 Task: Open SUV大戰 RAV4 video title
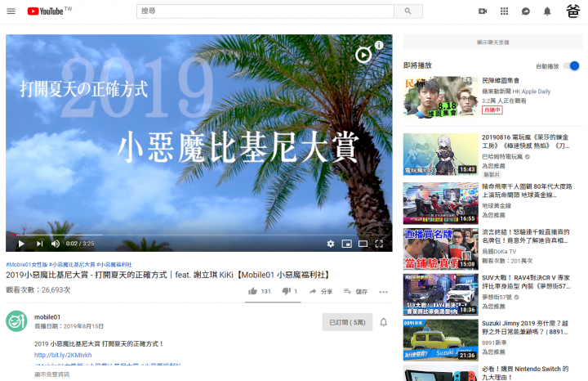[526, 282]
